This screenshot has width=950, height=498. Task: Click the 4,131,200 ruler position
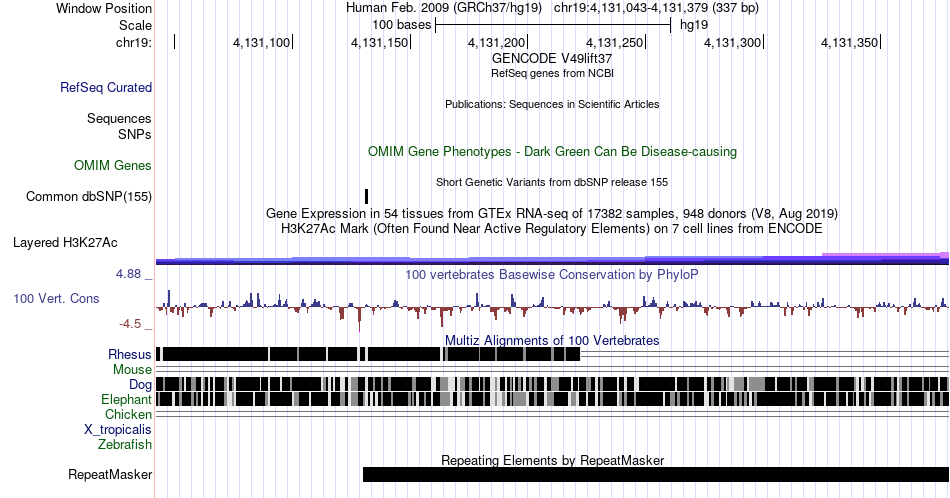click(x=496, y=42)
